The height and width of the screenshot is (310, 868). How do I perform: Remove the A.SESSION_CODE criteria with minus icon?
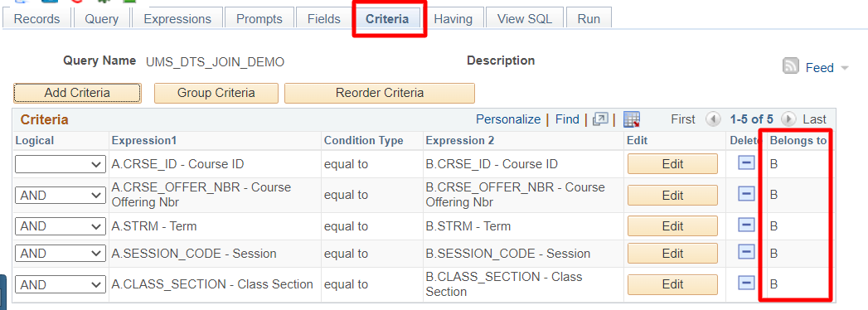click(x=747, y=253)
